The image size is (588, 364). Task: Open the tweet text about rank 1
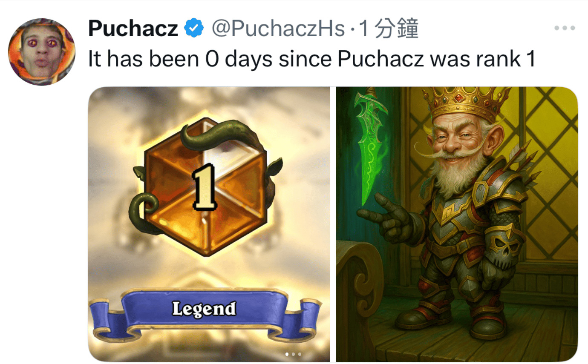point(311,60)
